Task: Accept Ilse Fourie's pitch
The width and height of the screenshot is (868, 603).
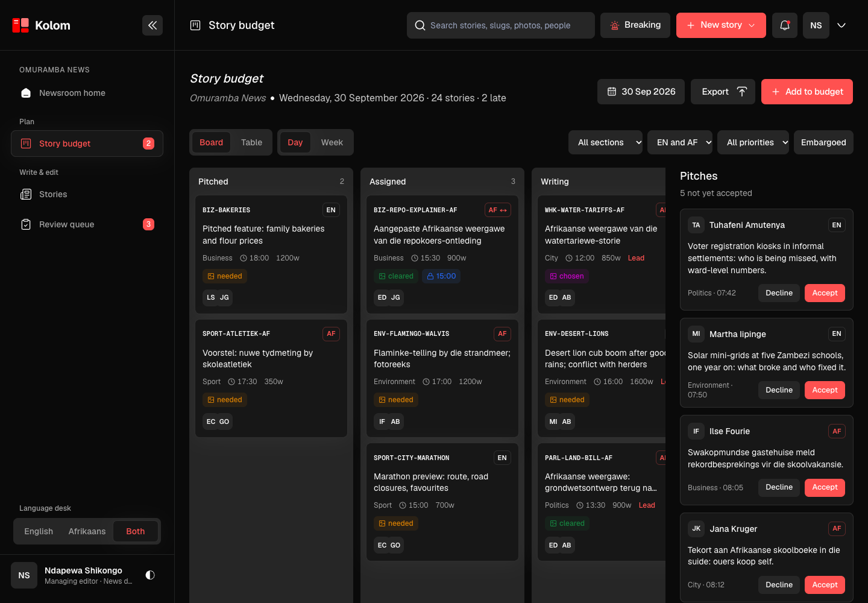Action: [825, 487]
